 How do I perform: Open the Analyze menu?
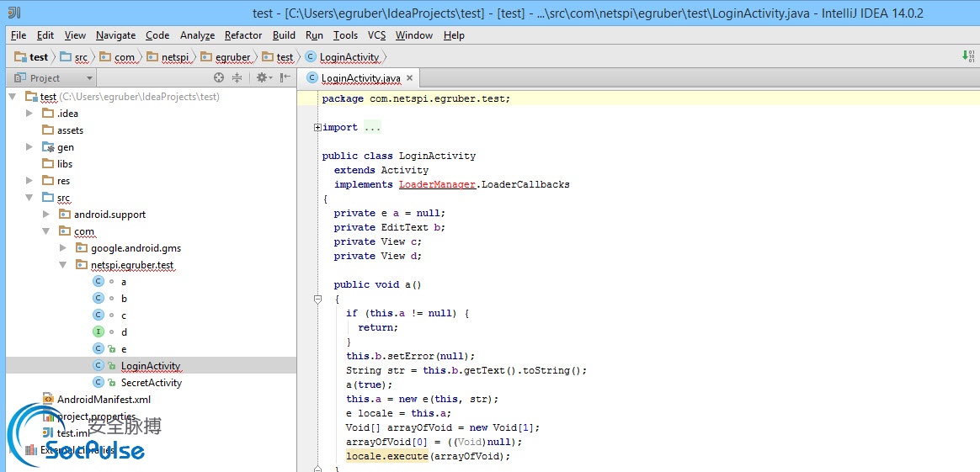(197, 35)
